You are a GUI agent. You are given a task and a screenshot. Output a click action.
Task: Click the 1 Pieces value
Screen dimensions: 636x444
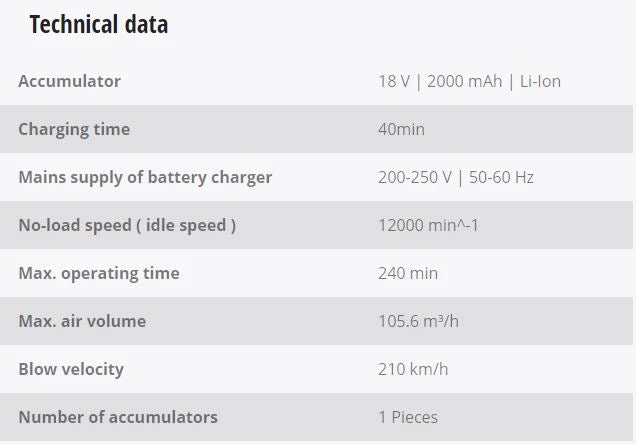click(x=408, y=417)
